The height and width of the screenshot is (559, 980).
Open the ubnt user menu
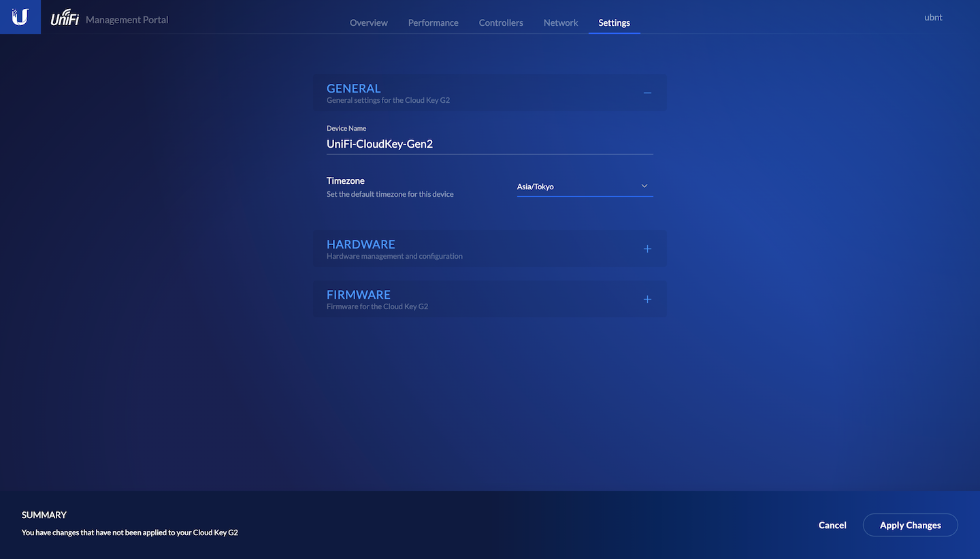[x=933, y=18]
